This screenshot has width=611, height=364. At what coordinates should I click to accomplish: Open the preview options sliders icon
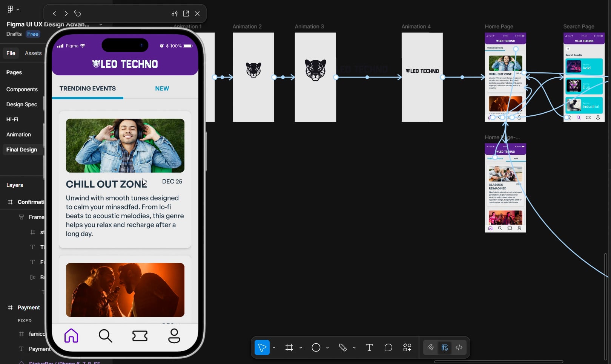click(x=175, y=14)
